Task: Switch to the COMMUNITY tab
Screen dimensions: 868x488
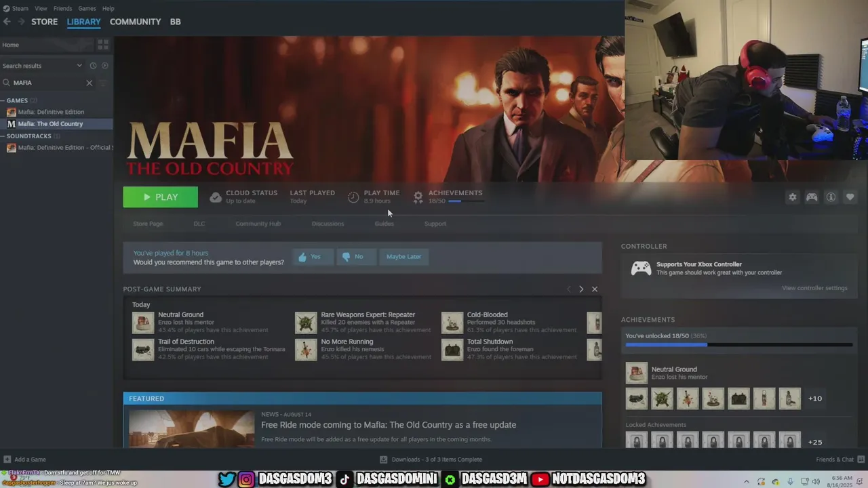Action: [135, 22]
